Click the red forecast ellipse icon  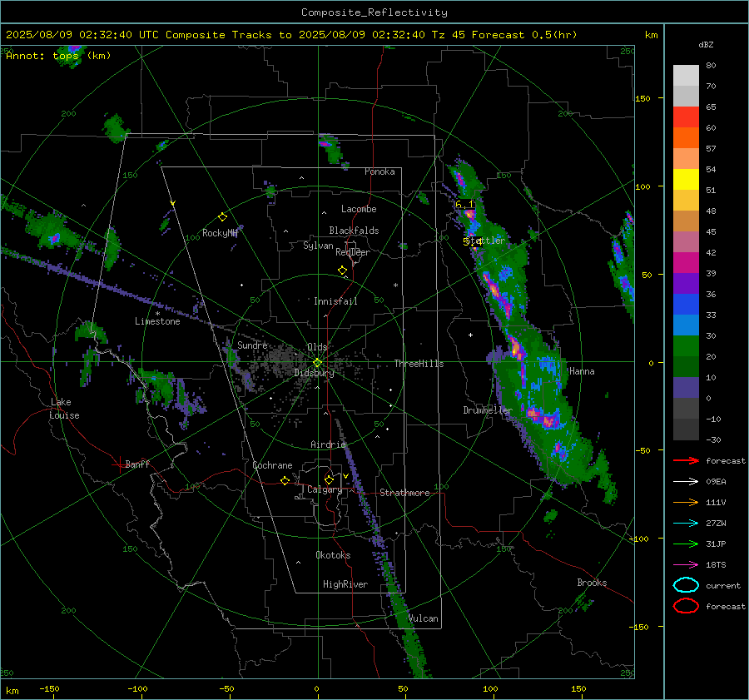click(686, 606)
